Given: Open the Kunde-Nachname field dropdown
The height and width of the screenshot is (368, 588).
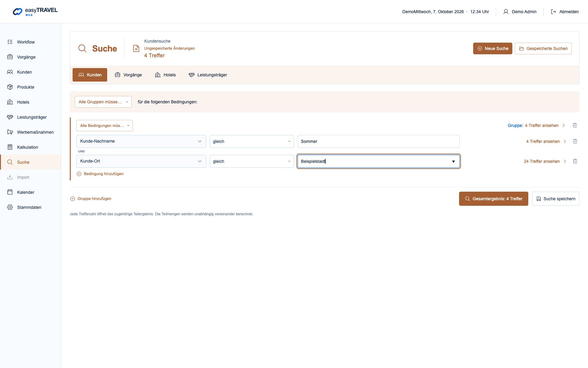Looking at the screenshot, I should click(x=141, y=141).
